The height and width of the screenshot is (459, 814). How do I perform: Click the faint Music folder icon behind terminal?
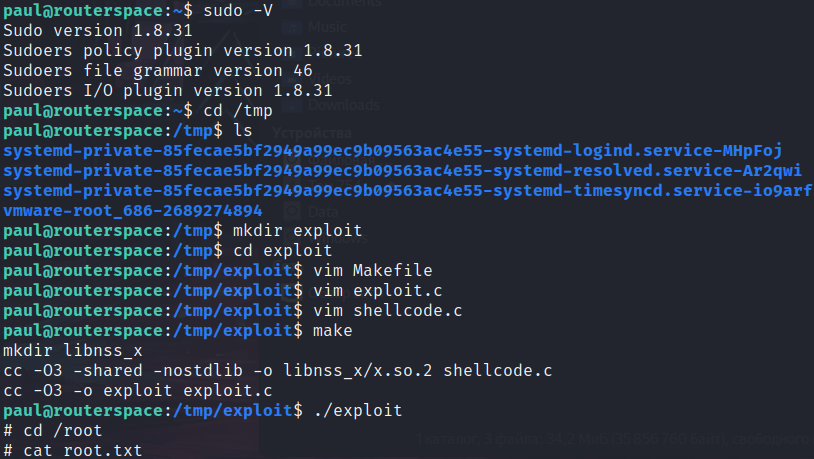tap(292, 27)
